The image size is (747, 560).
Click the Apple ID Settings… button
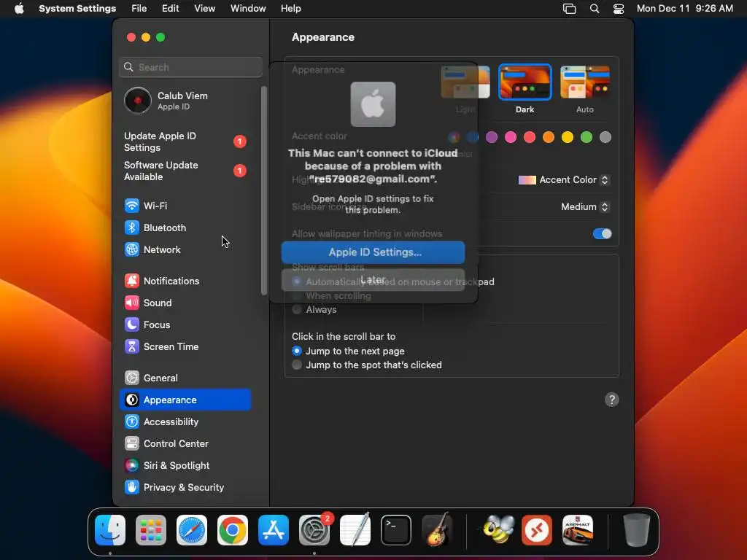[x=373, y=252]
